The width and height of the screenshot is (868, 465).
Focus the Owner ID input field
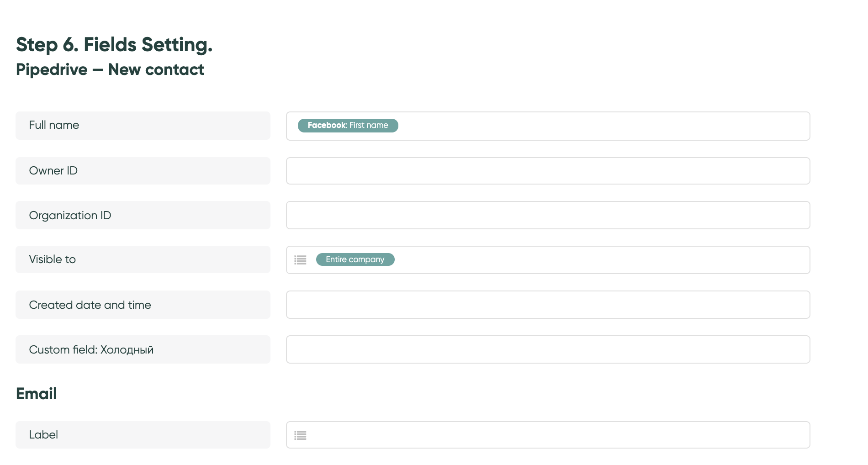pyautogui.click(x=548, y=171)
